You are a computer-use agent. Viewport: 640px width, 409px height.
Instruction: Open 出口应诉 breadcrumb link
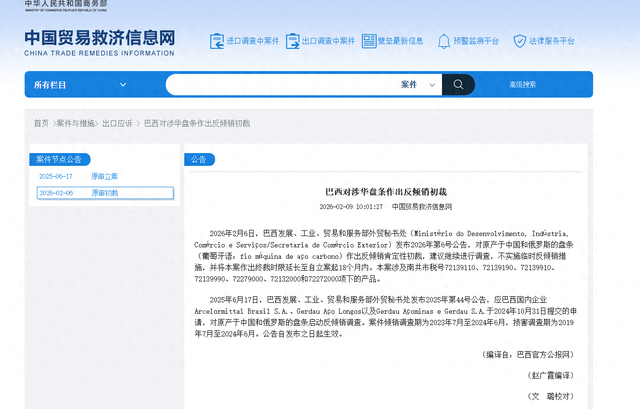(116, 123)
